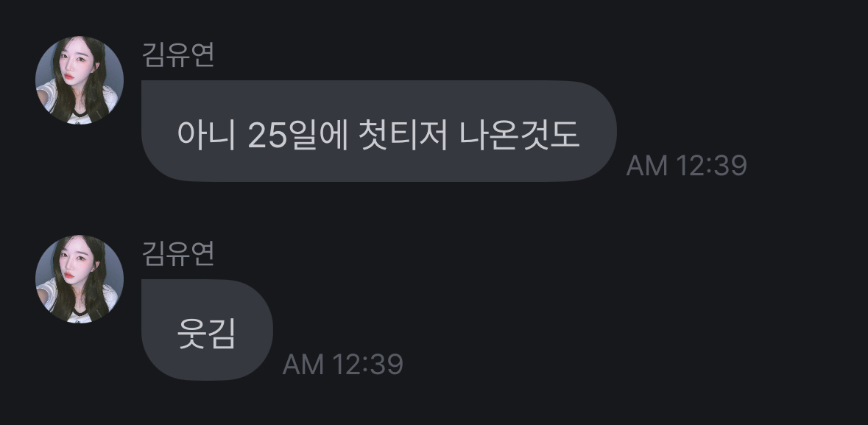Select the message bubble '아니 25일에 첫티저 나온것도'
This screenshot has width=868, height=425.
(x=379, y=131)
